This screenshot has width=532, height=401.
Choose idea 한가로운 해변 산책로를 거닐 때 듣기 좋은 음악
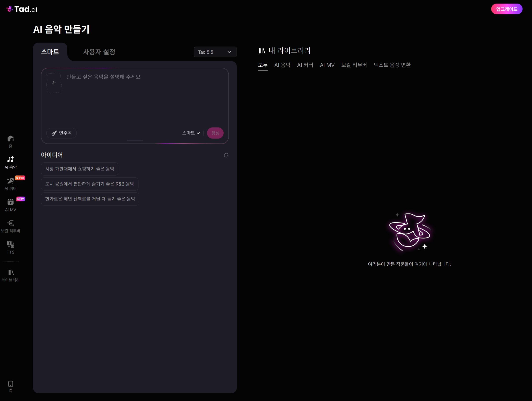pyautogui.click(x=90, y=199)
